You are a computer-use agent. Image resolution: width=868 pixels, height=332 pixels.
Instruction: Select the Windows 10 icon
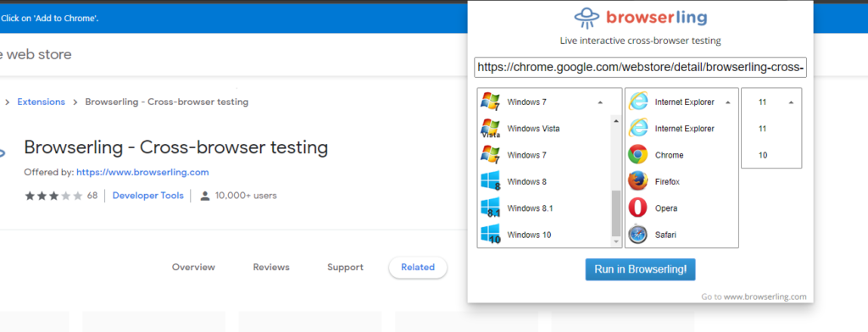click(491, 235)
